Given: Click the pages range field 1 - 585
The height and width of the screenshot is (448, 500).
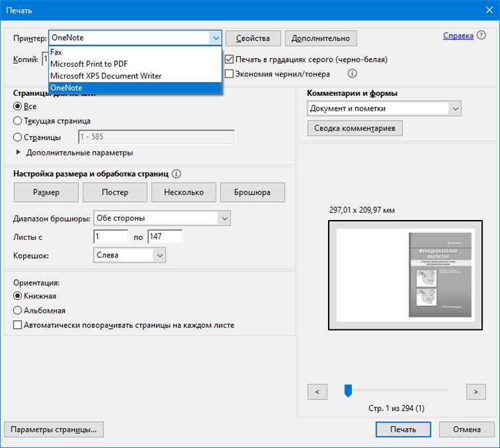Looking at the screenshot, I should (x=156, y=137).
